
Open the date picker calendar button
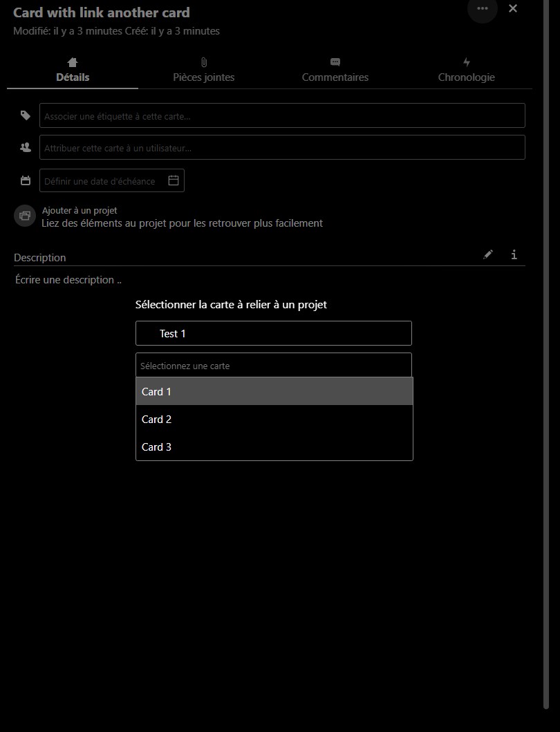coord(174,180)
